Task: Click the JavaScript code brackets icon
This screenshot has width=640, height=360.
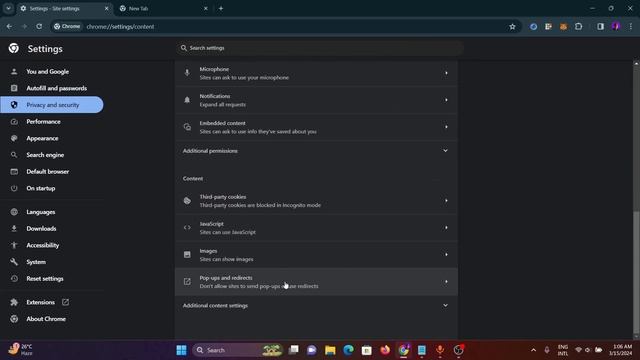Action: click(x=187, y=228)
